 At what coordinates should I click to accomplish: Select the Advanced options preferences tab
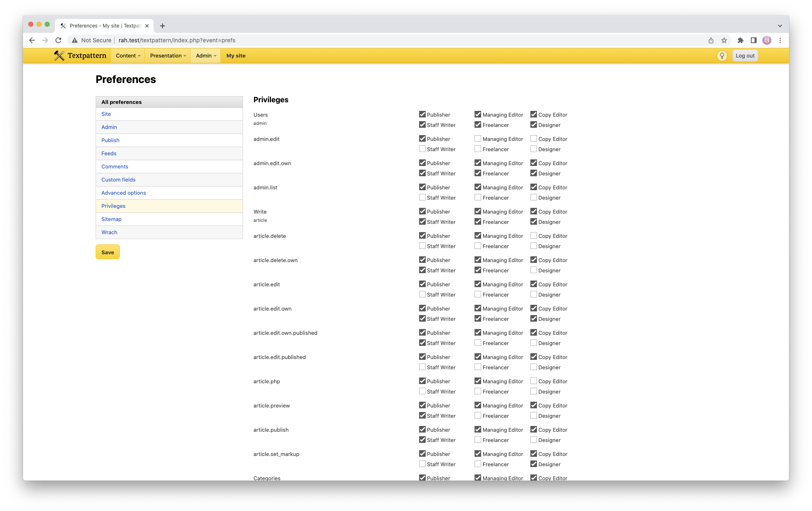[x=124, y=193]
